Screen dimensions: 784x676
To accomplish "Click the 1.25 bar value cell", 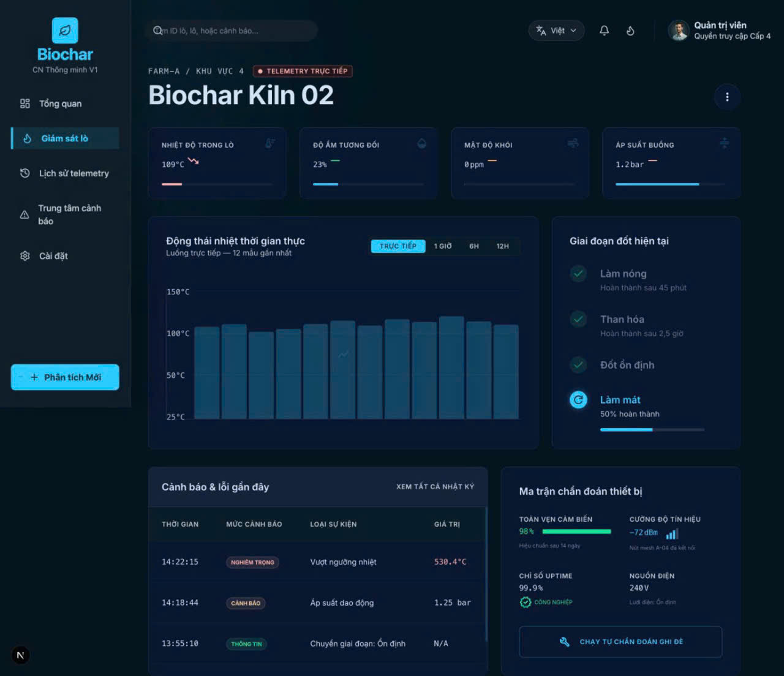I will [x=453, y=603].
